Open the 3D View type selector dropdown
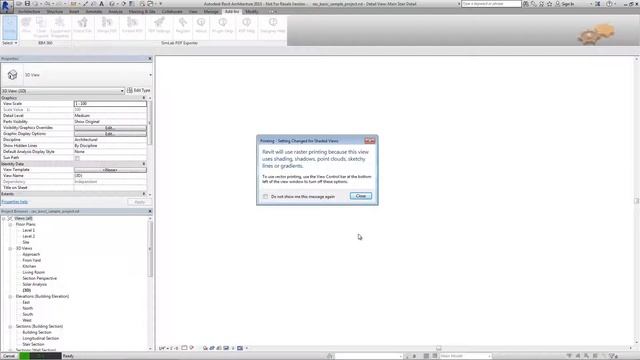The height and width of the screenshot is (360, 640). [x=150, y=75]
